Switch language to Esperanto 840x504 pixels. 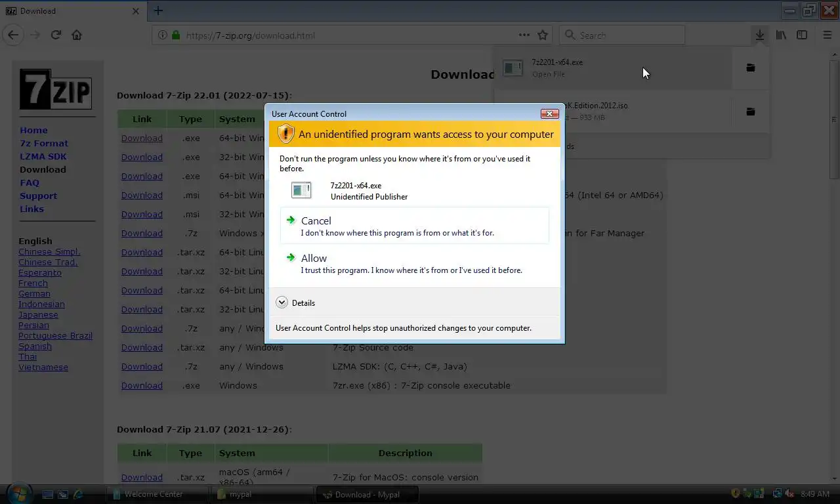click(40, 272)
